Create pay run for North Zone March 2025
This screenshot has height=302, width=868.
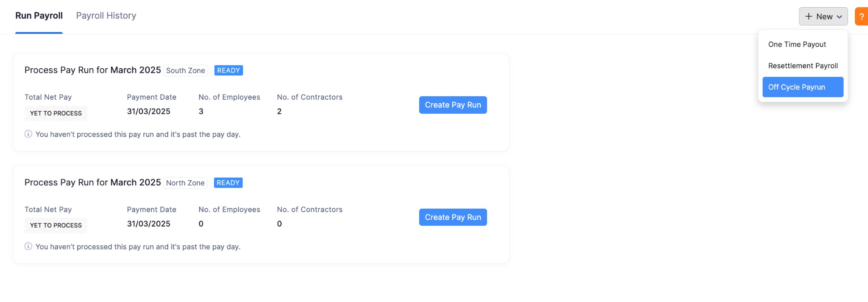point(453,217)
